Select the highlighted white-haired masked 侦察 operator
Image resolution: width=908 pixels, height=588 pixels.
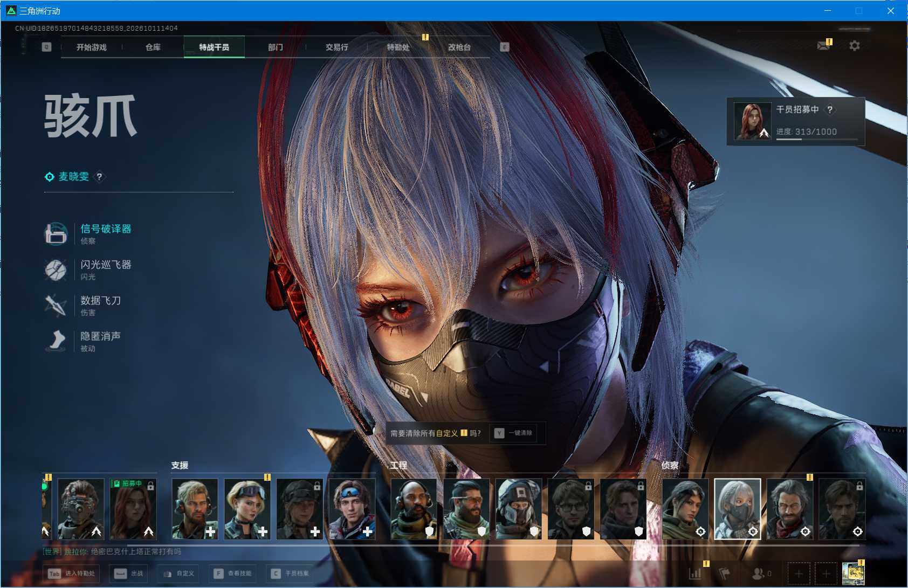[x=737, y=509]
